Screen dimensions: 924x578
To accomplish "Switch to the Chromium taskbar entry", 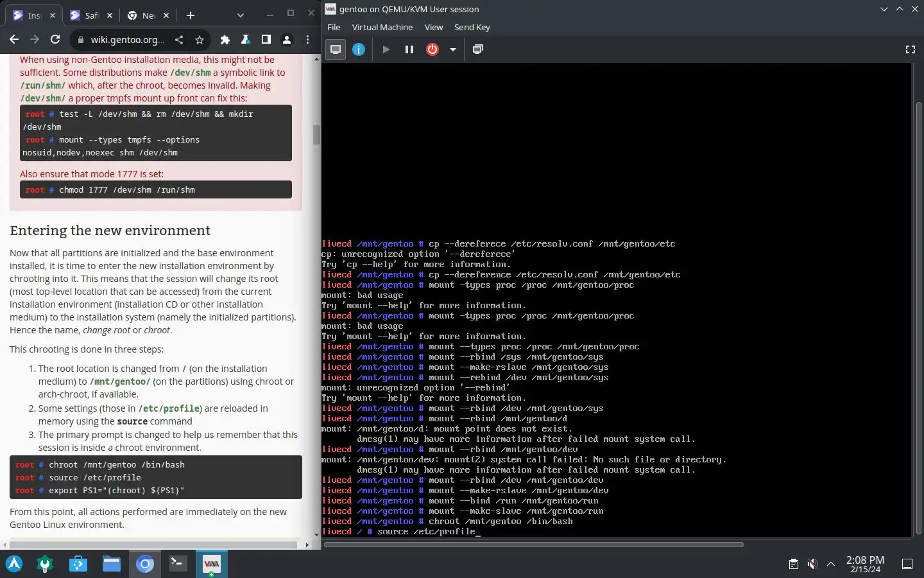I will point(145,564).
